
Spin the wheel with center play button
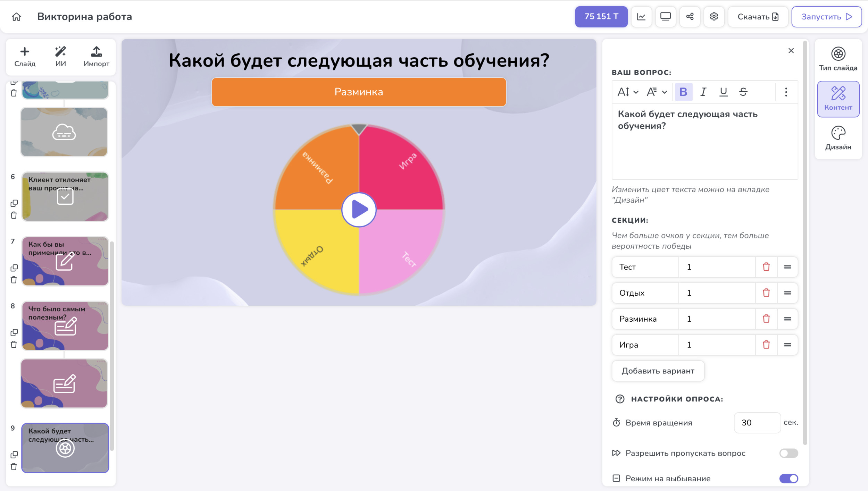[x=359, y=210]
